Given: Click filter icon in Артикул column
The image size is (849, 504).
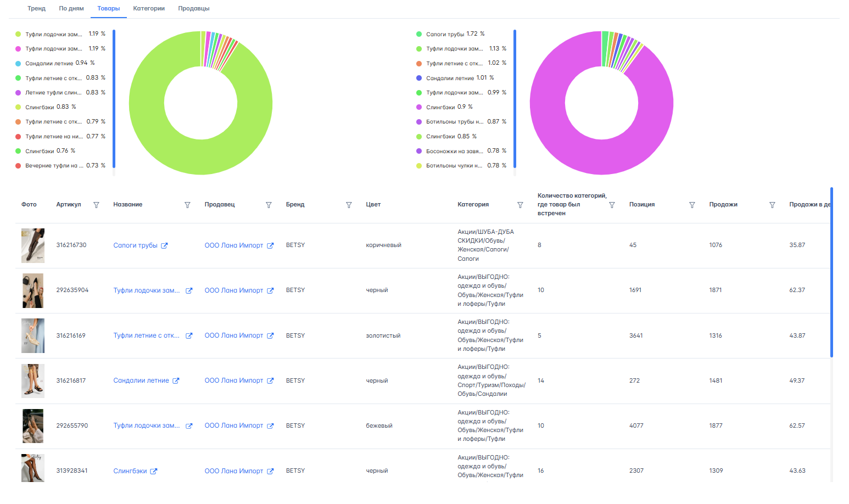Looking at the screenshot, I should click(x=96, y=205).
